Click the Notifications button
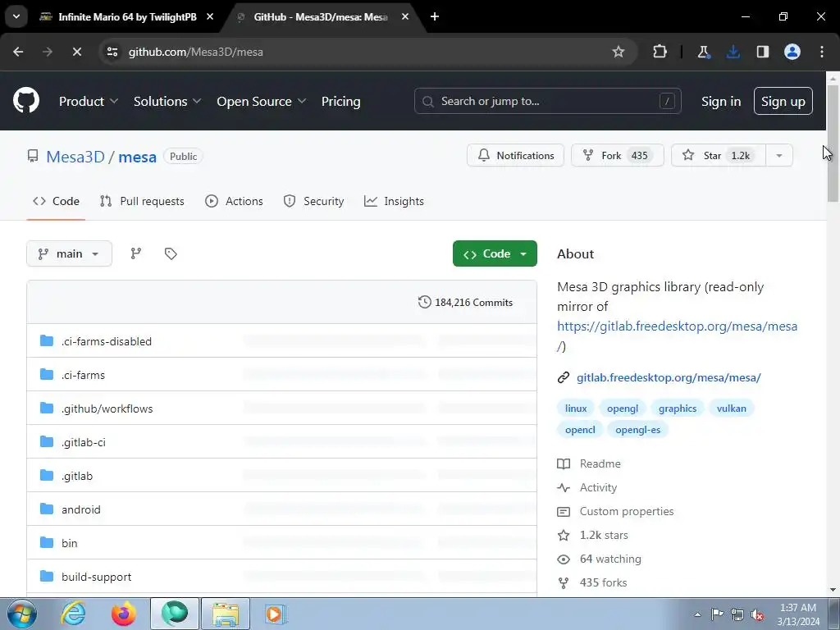The height and width of the screenshot is (630, 840). [x=515, y=155]
